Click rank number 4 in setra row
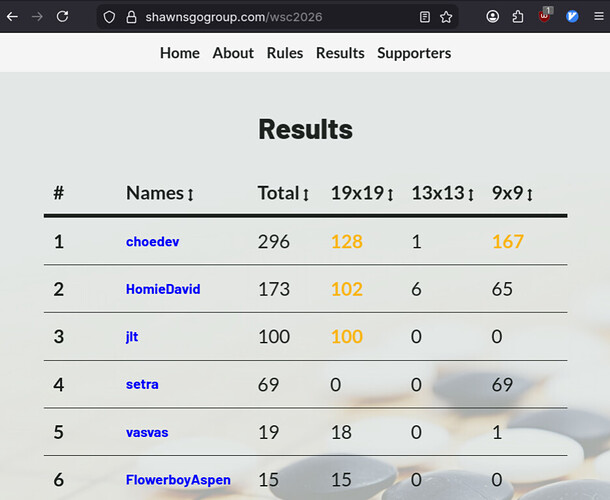Image resolution: width=610 pixels, height=500 pixels. tap(59, 384)
